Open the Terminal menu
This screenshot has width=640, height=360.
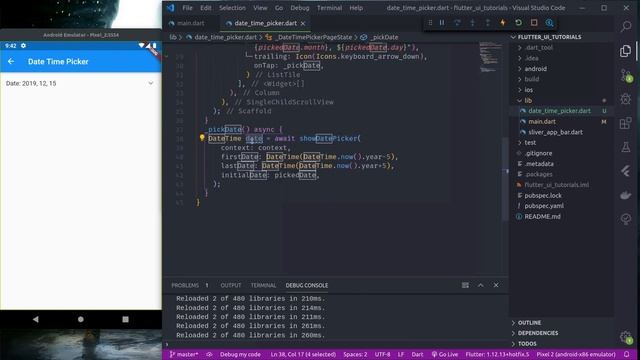(x=329, y=8)
